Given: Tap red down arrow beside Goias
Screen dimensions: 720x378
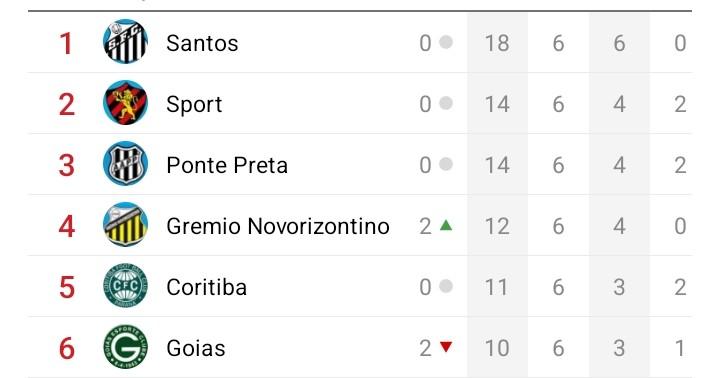Looking at the screenshot, I should click(x=446, y=347).
